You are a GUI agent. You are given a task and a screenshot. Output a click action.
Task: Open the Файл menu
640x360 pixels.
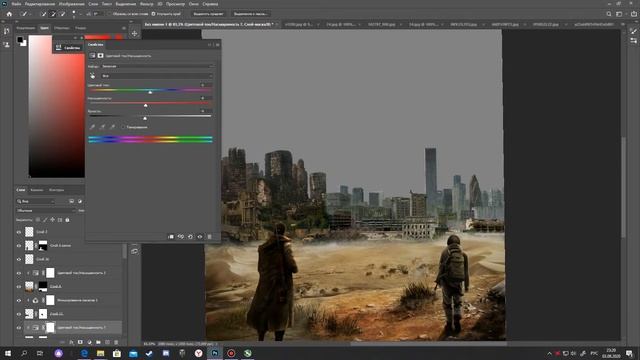16,4
